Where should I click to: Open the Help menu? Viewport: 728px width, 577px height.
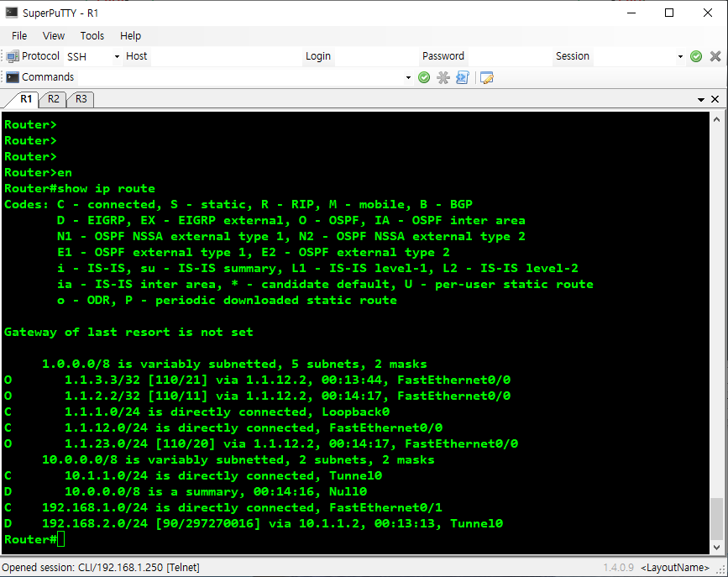pyautogui.click(x=130, y=36)
